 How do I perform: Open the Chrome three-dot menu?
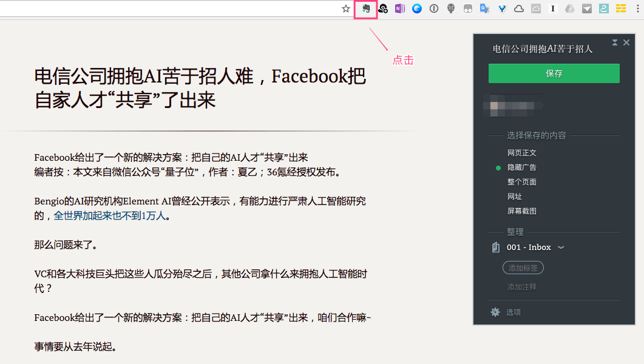click(x=636, y=8)
